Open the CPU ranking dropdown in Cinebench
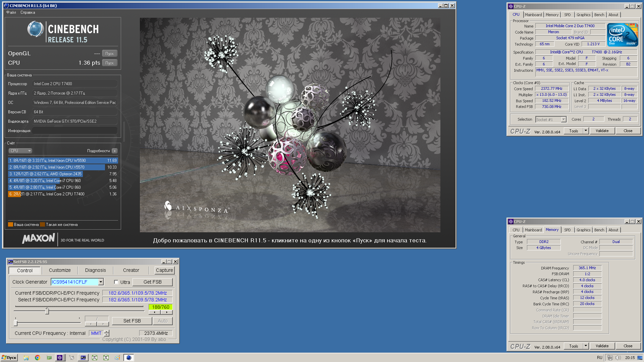Viewport: 644px width, 362px height. click(x=20, y=151)
